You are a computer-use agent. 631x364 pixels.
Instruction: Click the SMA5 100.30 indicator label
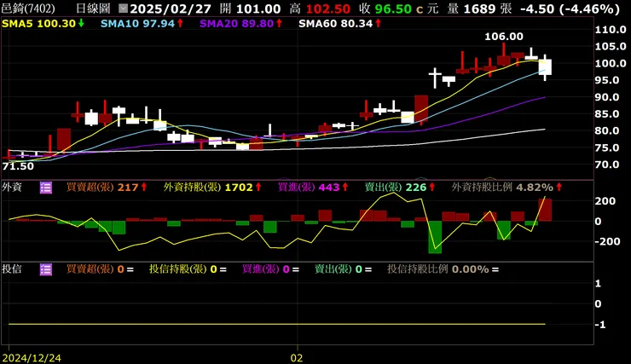coord(43,24)
